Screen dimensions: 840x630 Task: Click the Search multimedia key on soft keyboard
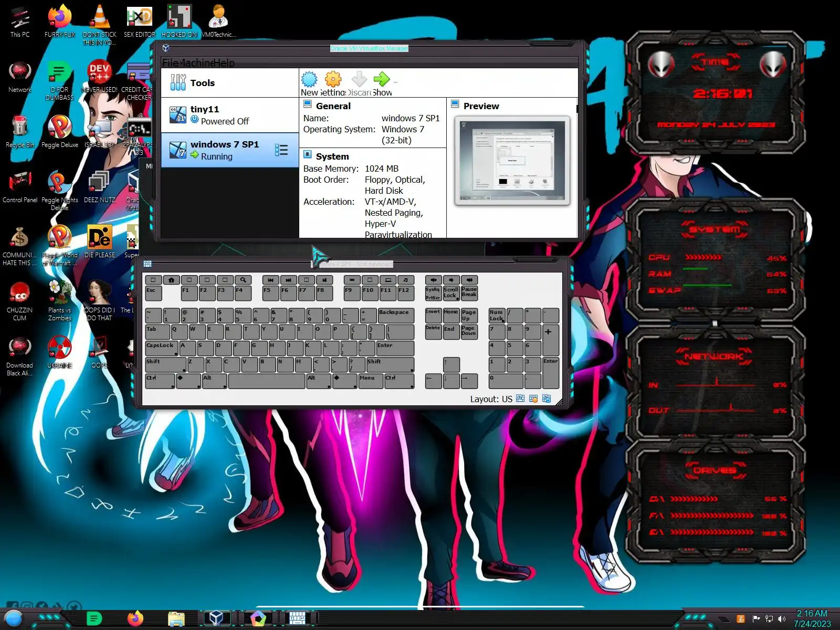coord(243,280)
